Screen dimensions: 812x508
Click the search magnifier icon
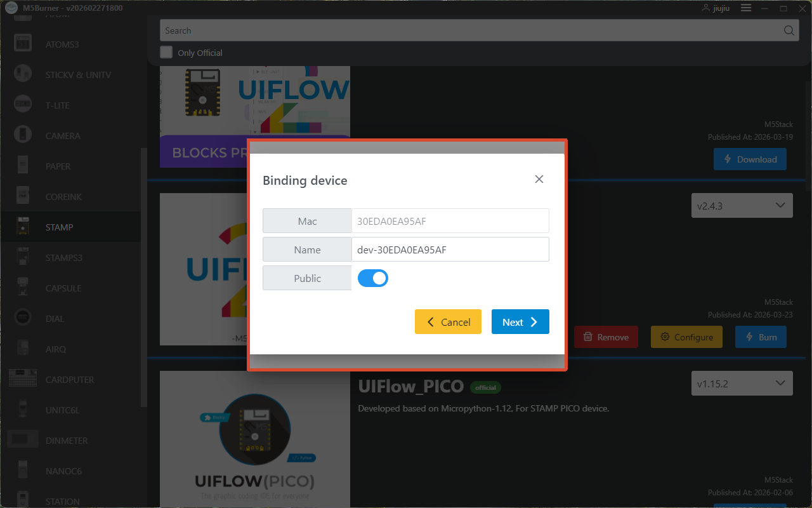tap(789, 30)
